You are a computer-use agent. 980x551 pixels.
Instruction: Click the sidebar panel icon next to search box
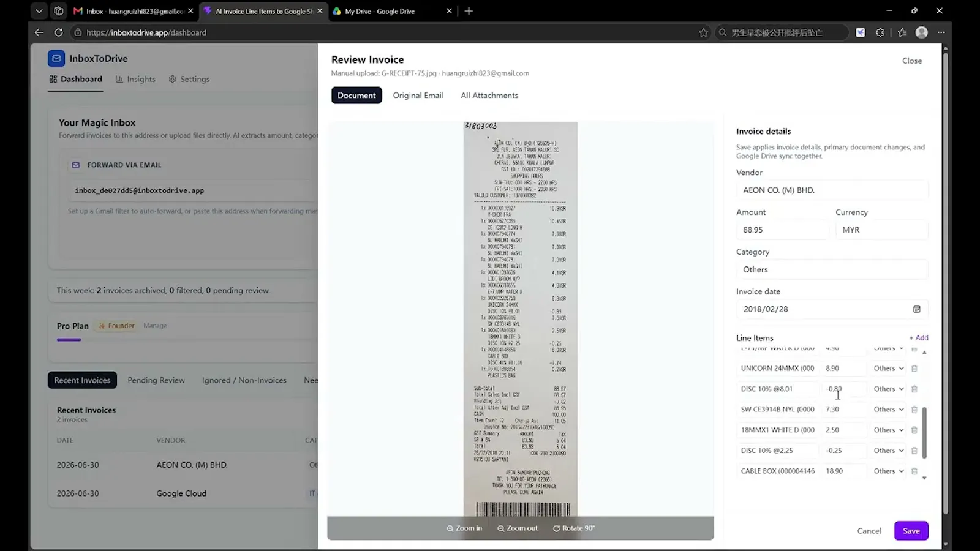(x=861, y=32)
